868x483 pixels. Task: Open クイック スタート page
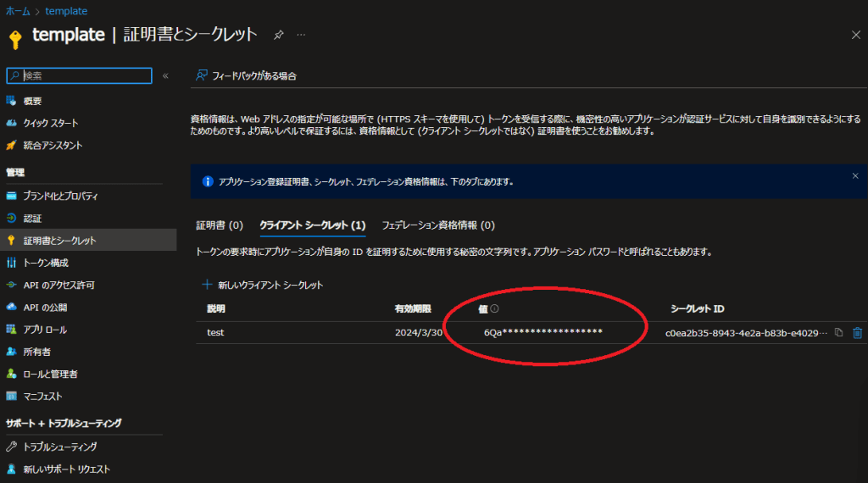50,123
